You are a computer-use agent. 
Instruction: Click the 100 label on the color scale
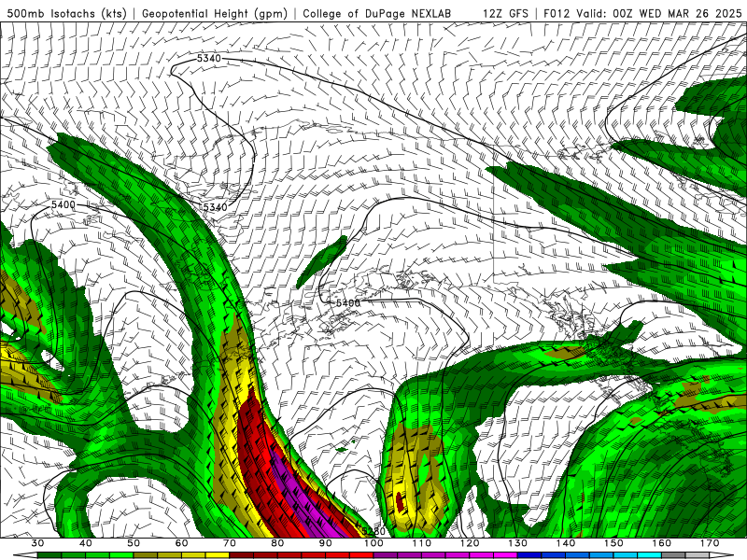(x=373, y=543)
